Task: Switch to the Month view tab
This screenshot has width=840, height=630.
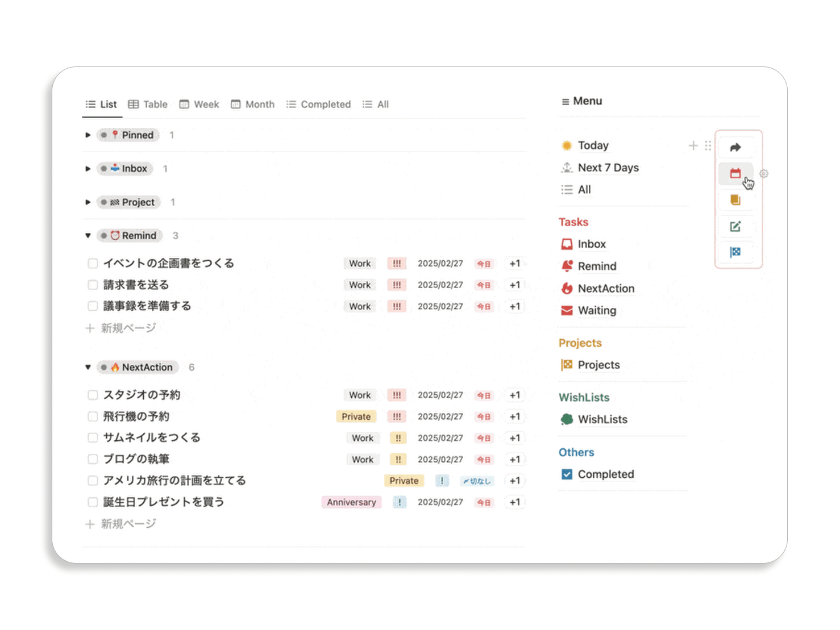Action: 252,105
